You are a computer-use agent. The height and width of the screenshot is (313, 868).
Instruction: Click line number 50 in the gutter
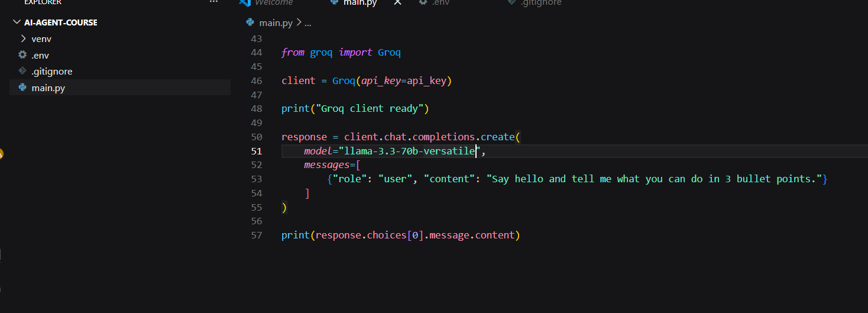coord(256,137)
